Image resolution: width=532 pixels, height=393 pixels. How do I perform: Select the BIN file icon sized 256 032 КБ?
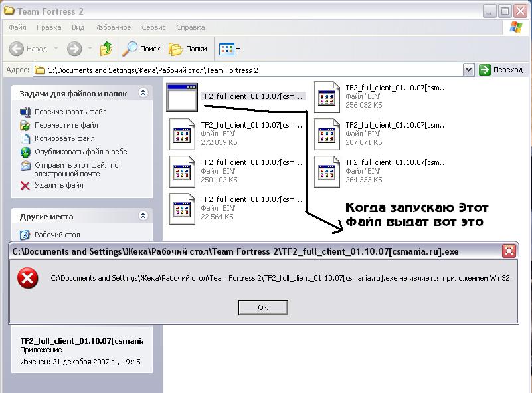327,97
